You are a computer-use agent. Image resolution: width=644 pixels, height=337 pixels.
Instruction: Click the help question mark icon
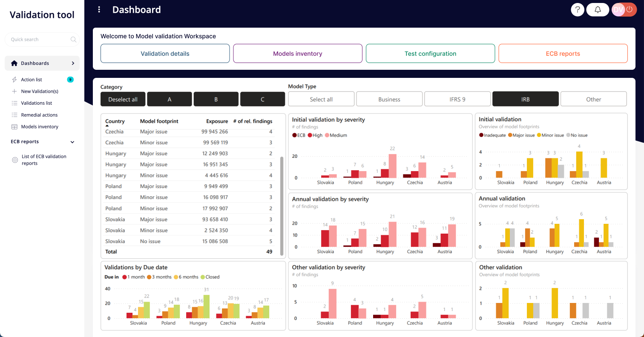click(x=578, y=9)
